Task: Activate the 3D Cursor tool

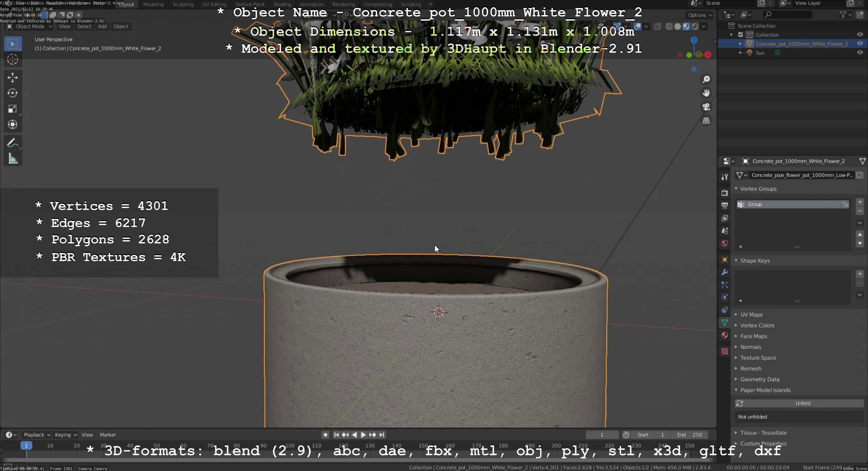Action: click(13, 60)
